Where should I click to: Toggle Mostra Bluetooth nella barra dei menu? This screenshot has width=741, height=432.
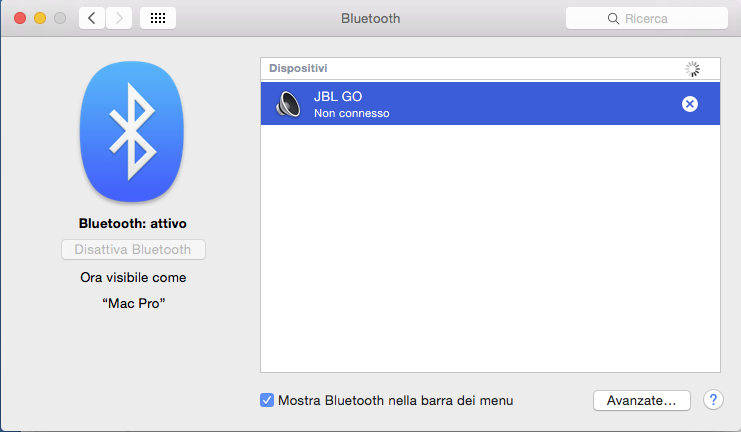point(267,400)
